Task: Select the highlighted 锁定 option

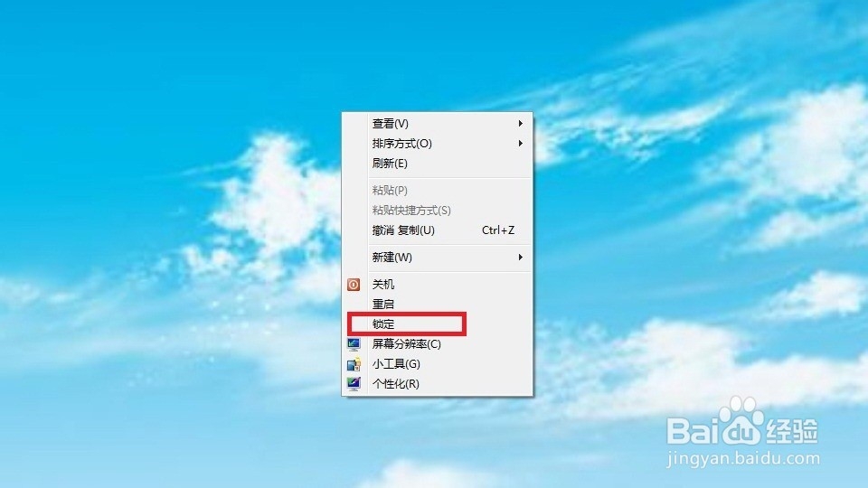Action: click(x=438, y=324)
